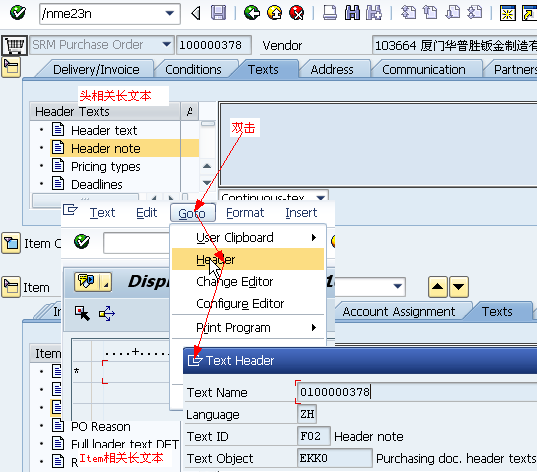This screenshot has height=472, width=537.
Task: Click the next item down-arrow button
Action: pos(459,286)
